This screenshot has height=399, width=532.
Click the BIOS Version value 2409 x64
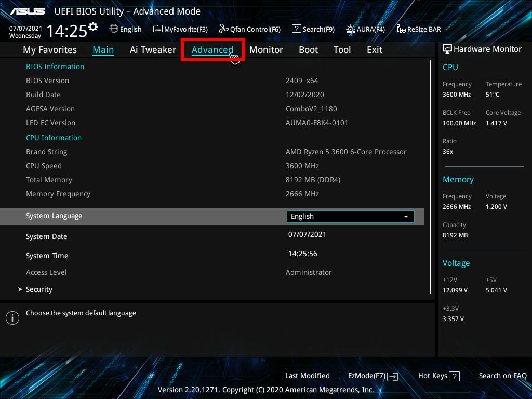(302, 81)
